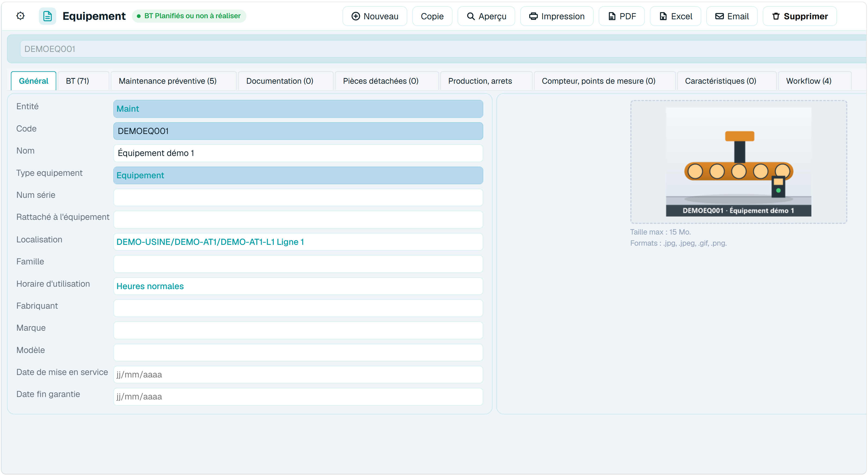The image size is (868, 475).
Task: Click the equipment conveyor image thumbnail
Action: pos(738,162)
